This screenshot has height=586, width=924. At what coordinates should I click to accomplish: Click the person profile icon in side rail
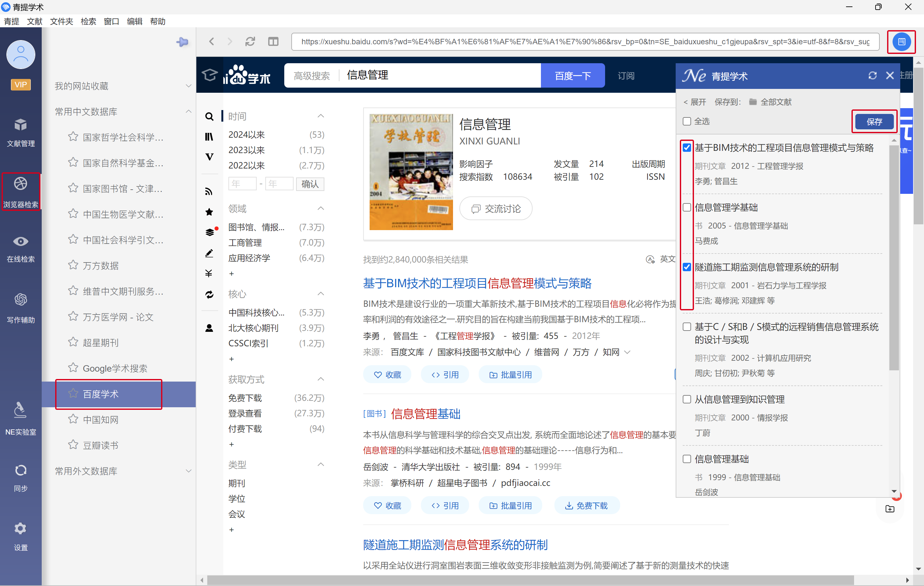[209, 328]
